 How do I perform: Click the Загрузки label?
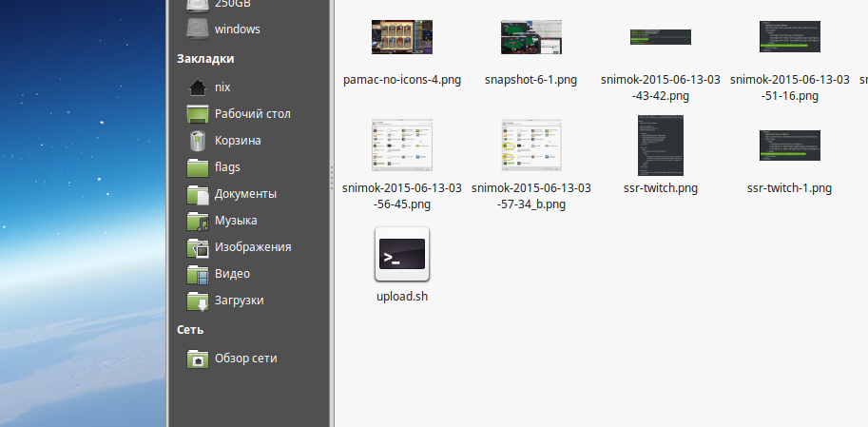(x=240, y=301)
